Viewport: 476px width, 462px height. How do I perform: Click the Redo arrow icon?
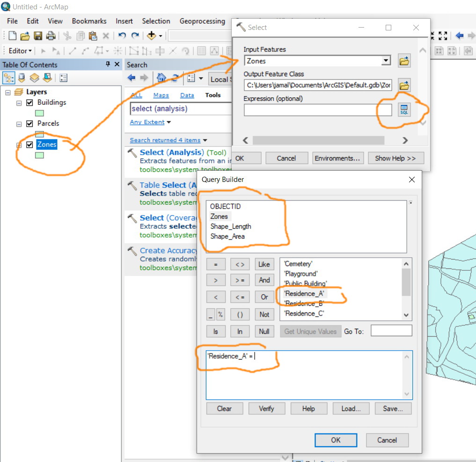(x=135, y=36)
